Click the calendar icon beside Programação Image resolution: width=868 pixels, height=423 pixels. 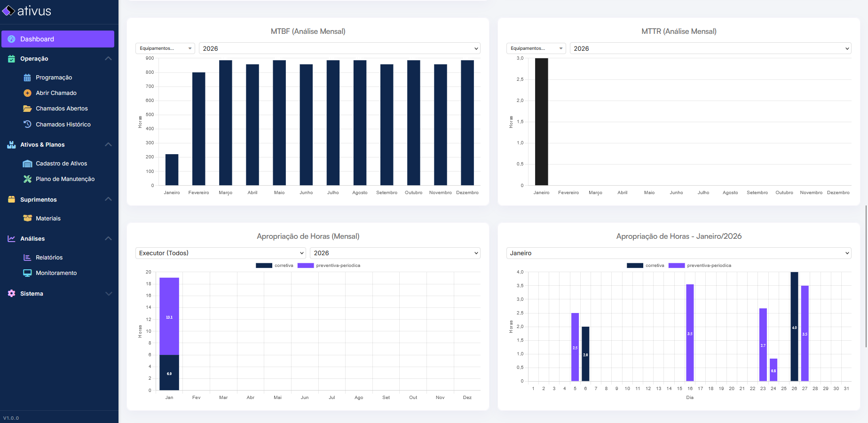27,78
